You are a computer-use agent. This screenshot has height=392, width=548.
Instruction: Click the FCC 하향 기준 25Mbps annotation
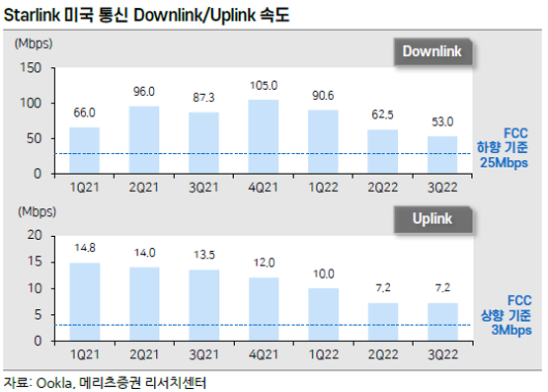(503, 148)
